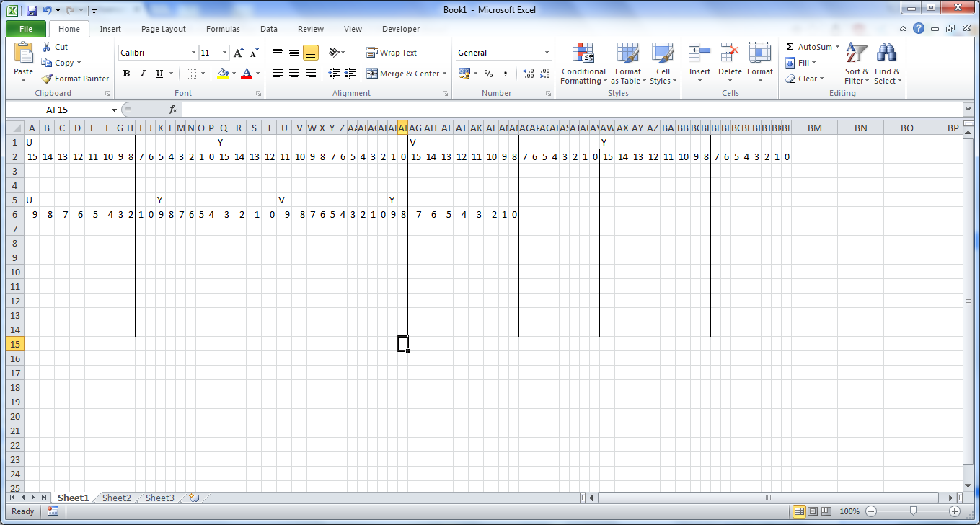Viewport: 980px width, 525px height.
Task: Open the Sheet2 worksheet tab
Action: click(x=116, y=498)
